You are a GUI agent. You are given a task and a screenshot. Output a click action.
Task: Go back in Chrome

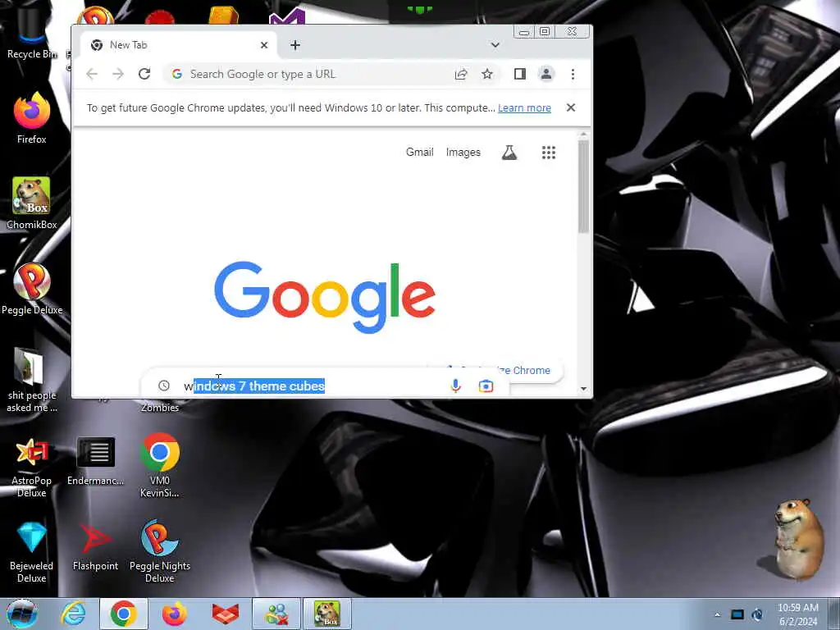(92, 74)
